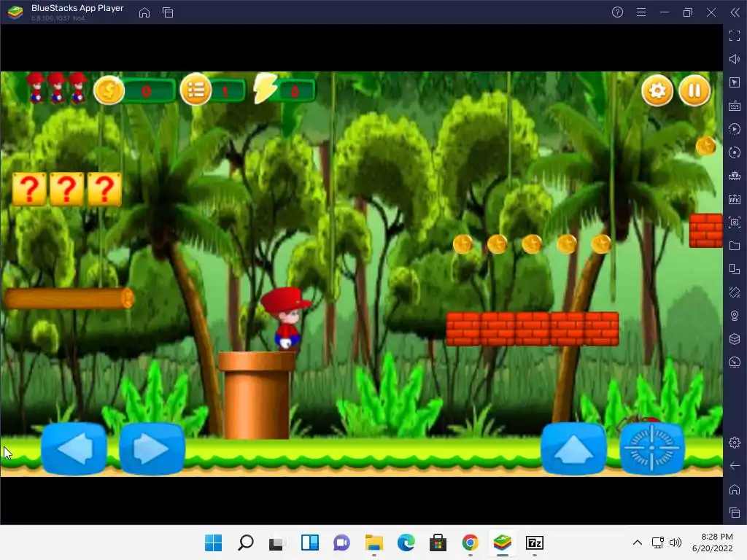747x560 pixels.
Task: Go back using sidebar arrow
Action: pos(734,466)
